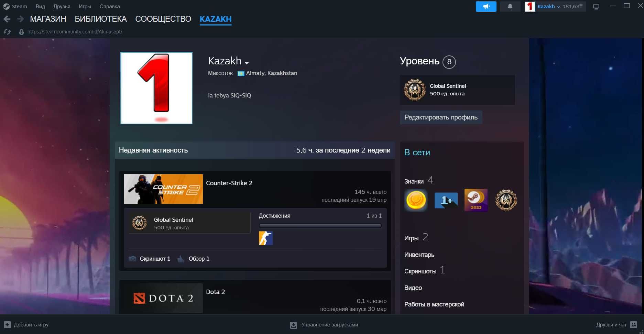Screen dimensions: 644x334
Task: Click the download icon for Управление загрузками
Action: 294,325
